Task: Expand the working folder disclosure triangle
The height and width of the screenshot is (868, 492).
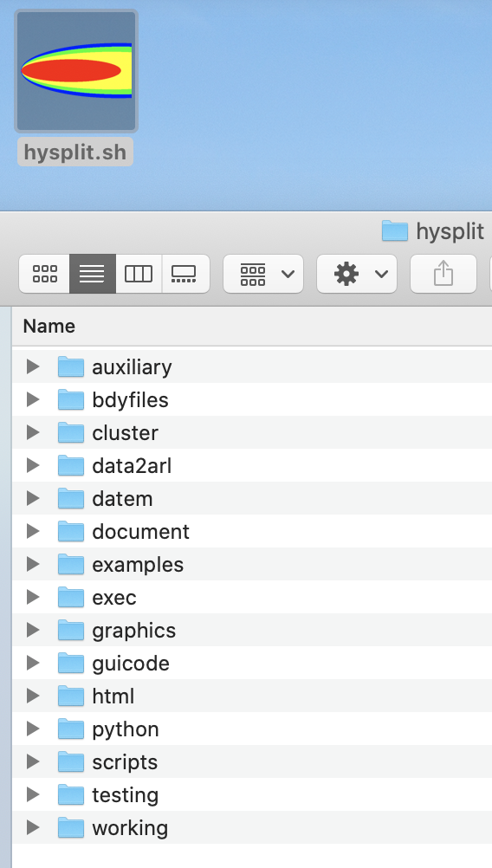Action: [x=33, y=827]
